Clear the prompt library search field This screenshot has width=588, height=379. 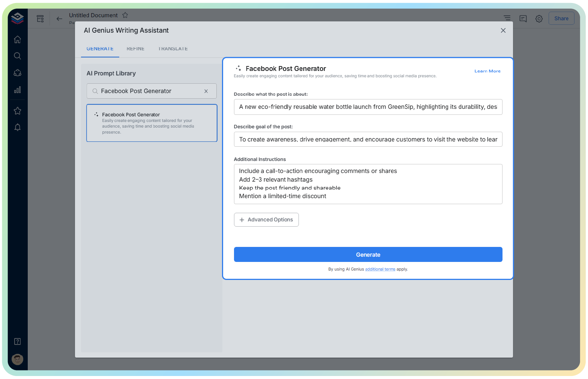click(206, 91)
